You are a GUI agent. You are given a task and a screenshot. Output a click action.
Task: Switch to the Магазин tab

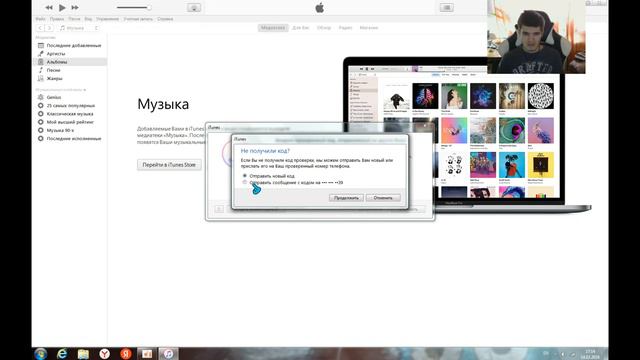pyautogui.click(x=369, y=28)
